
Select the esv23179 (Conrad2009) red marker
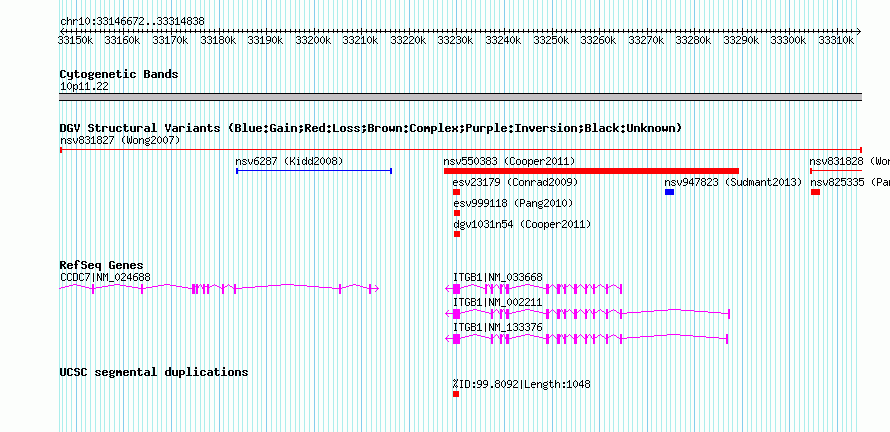coord(456,192)
